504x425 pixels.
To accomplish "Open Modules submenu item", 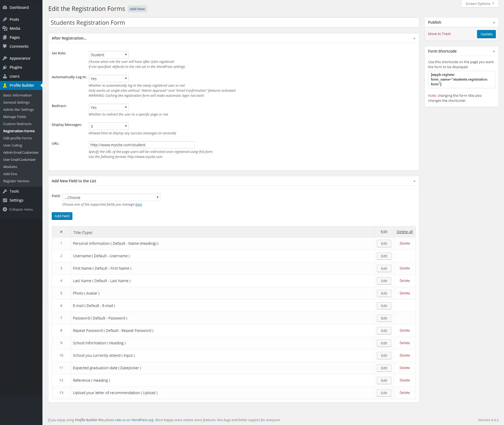I will point(10,167).
